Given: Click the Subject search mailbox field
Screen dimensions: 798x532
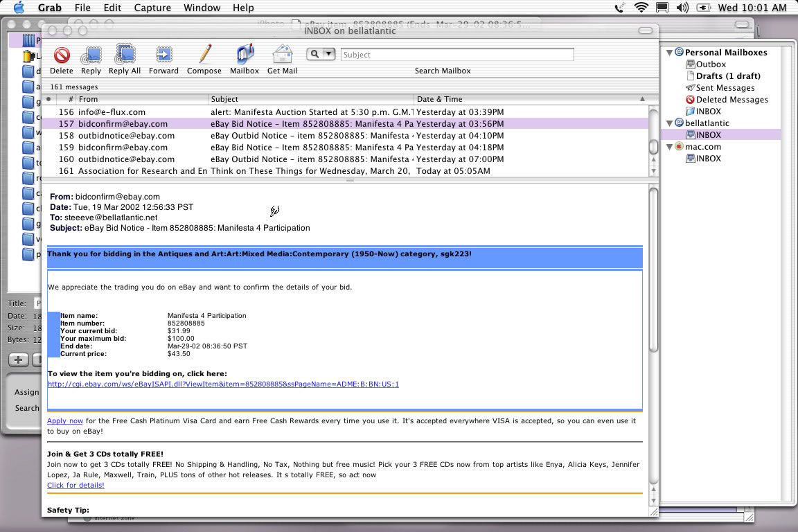Looking at the screenshot, I should pyautogui.click(x=457, y=55).
